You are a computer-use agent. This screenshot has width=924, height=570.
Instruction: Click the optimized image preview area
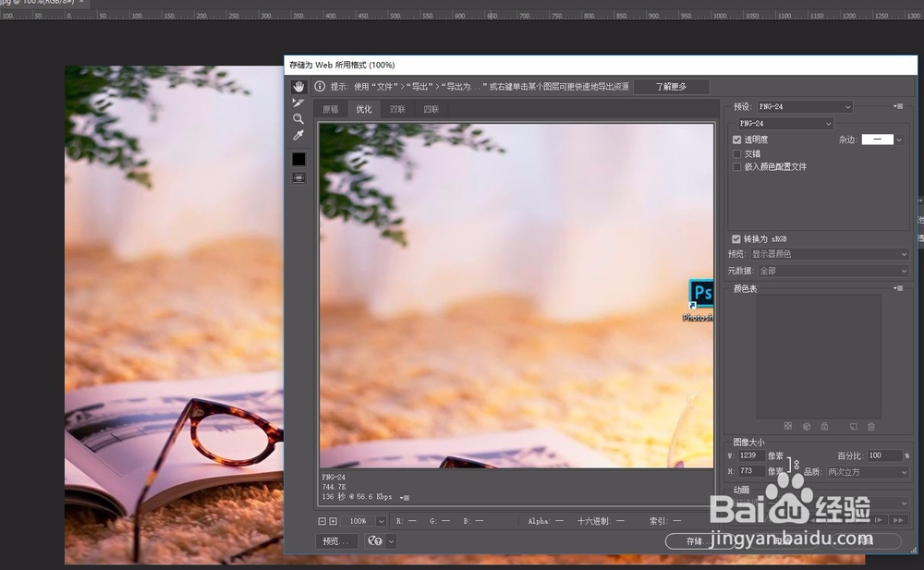517,296
